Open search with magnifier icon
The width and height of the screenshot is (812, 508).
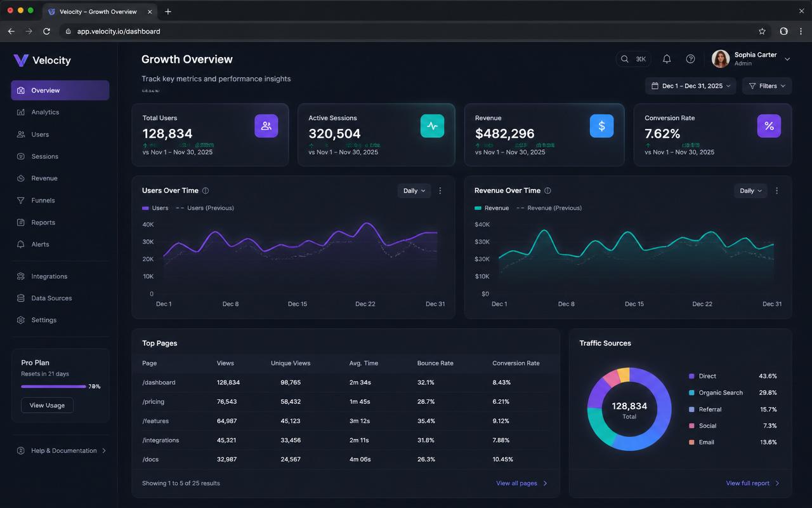(624, 59)
